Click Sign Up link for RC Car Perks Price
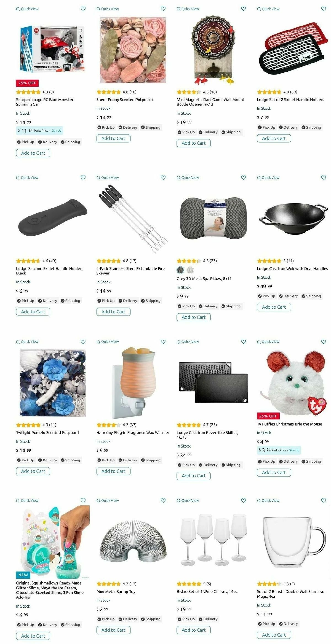The image size is (331, 644). pos(56,131)
